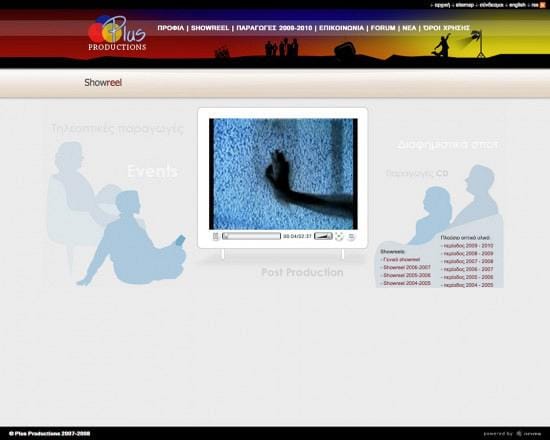Click the powered by footer link
This screenshot has height=440, width=550.
(x=512, y=434)
